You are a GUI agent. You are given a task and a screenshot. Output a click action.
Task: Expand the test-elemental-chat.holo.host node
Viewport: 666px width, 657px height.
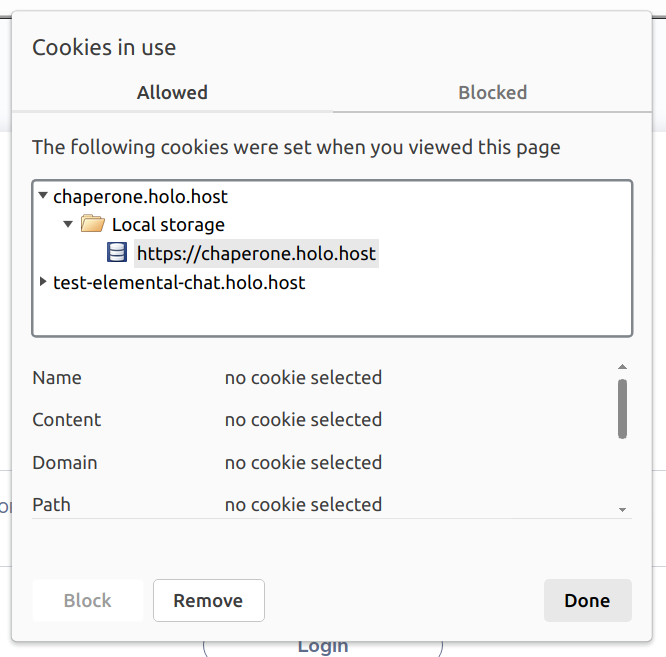(43, 282)
